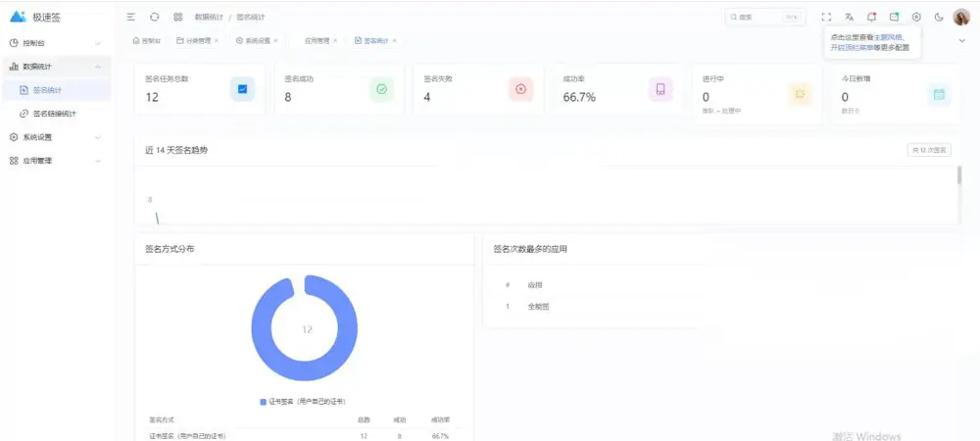Collapse the sidebar with the hamburger icon
The width and height of the screenshot is (980, 441).
(131, 17)
